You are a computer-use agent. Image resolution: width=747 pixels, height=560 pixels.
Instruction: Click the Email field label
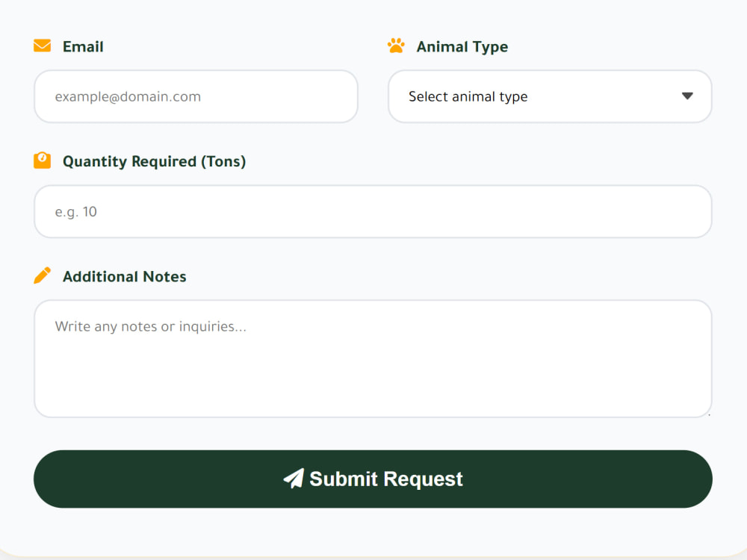click(x=83, y=46)
